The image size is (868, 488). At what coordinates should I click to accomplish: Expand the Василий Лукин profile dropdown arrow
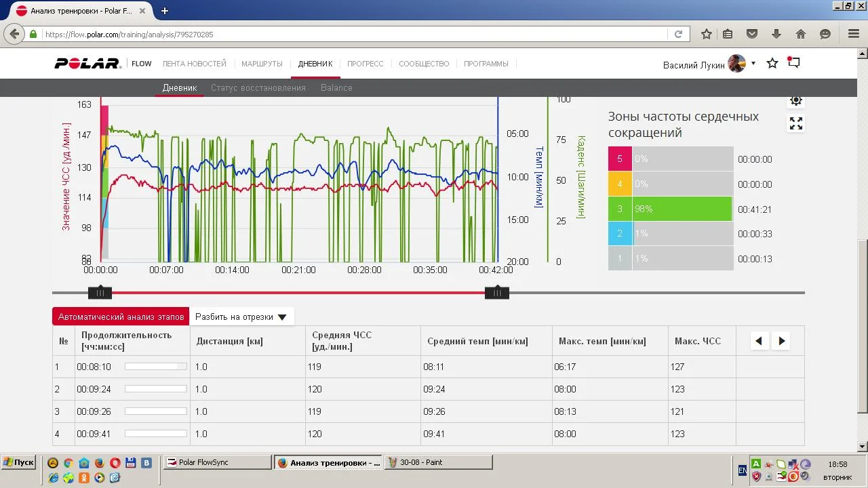click(x=753, y=64)
